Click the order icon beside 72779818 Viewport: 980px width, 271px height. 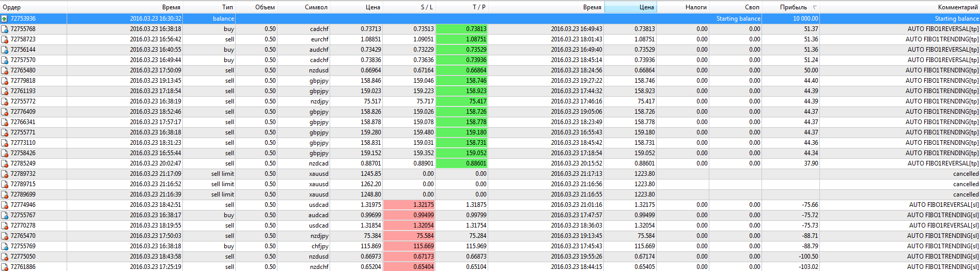(5, 81)
